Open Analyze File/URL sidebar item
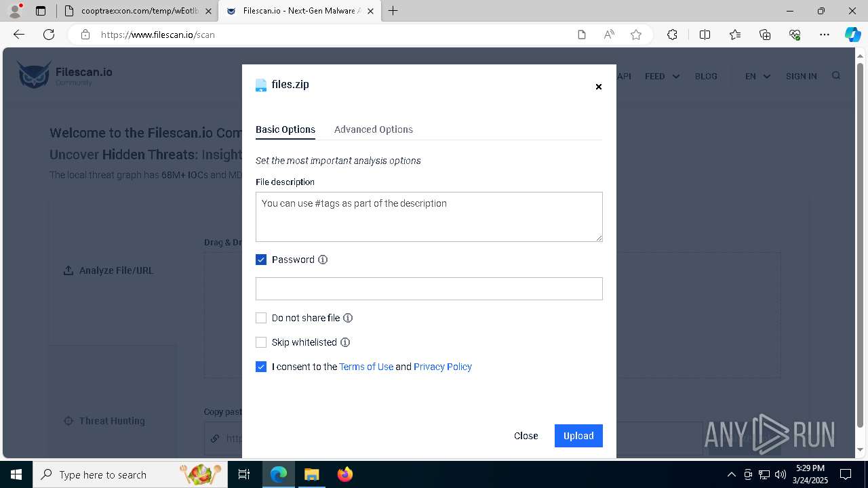The image size is (868, 488). (x=108, y=270)
